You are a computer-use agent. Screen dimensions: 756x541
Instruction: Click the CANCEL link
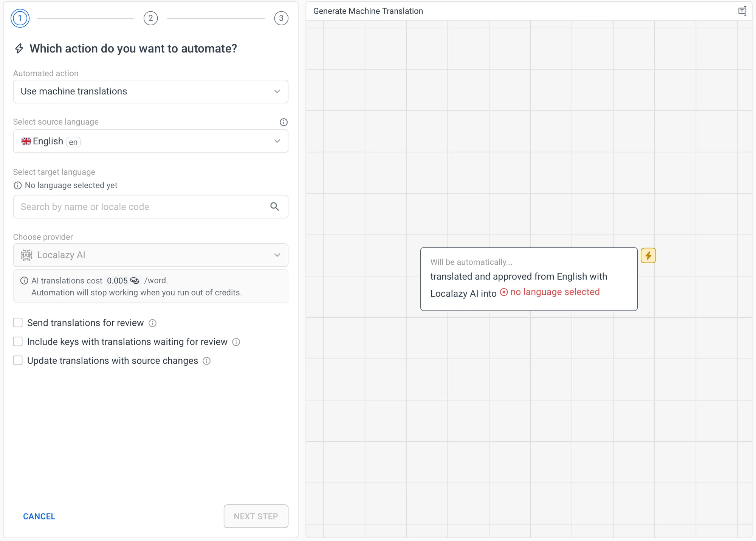coord(39,516)
